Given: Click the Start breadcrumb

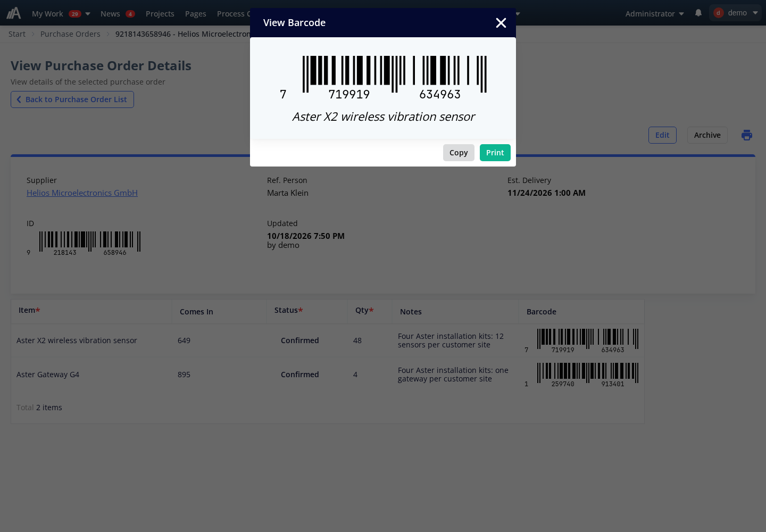Looking at the screenshot, I should (x=17, y=34).
